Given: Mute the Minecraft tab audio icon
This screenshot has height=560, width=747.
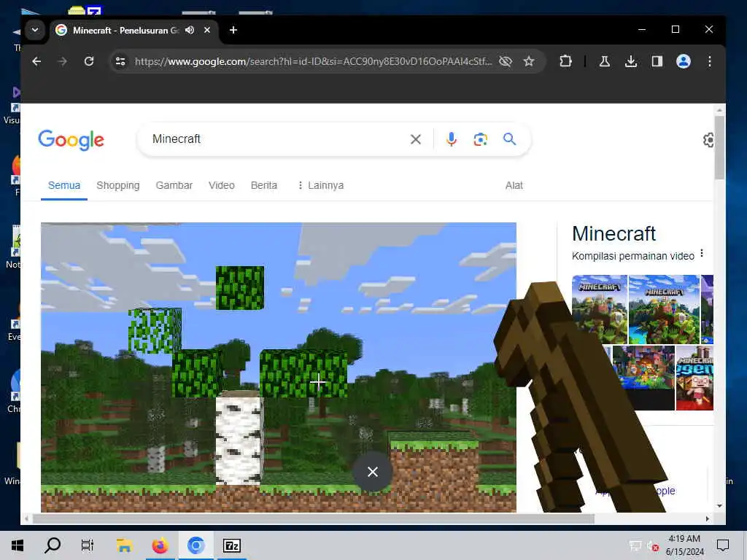Looking at the screenshot, I should pos(190,30).
